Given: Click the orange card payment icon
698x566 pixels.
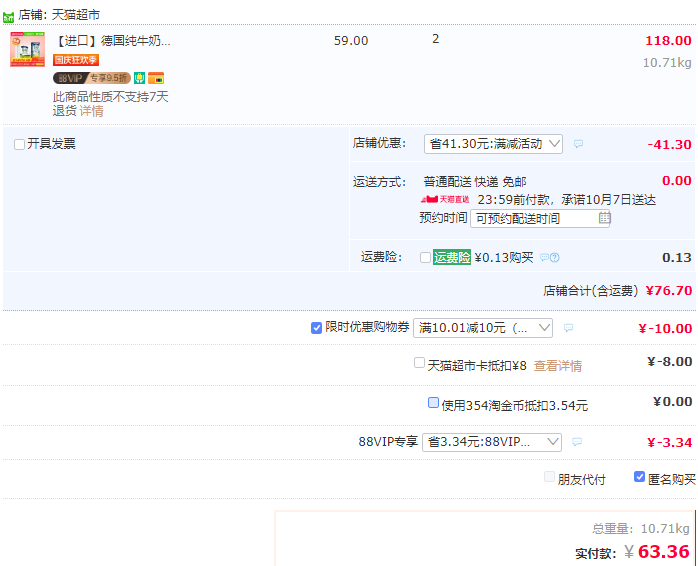Looking at the screenshot, I should [x=156, y=78].
